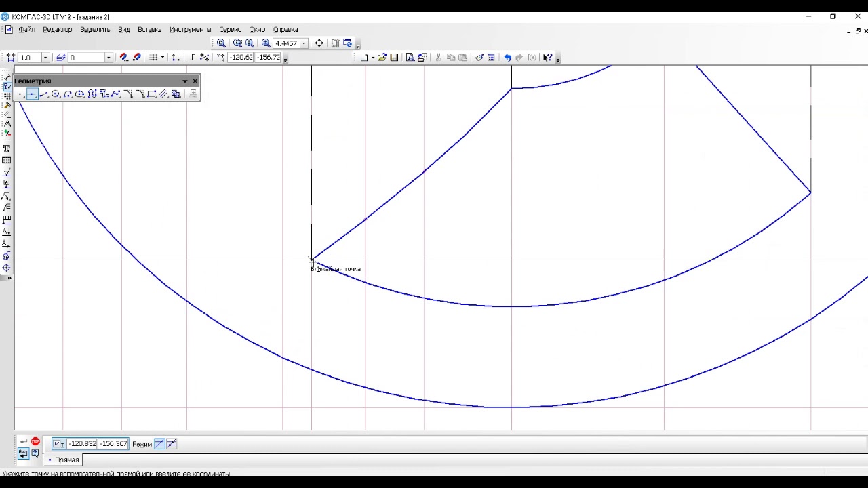
Task: Toggle orthogonal drawing mode icon
Action: coord(192,58)
